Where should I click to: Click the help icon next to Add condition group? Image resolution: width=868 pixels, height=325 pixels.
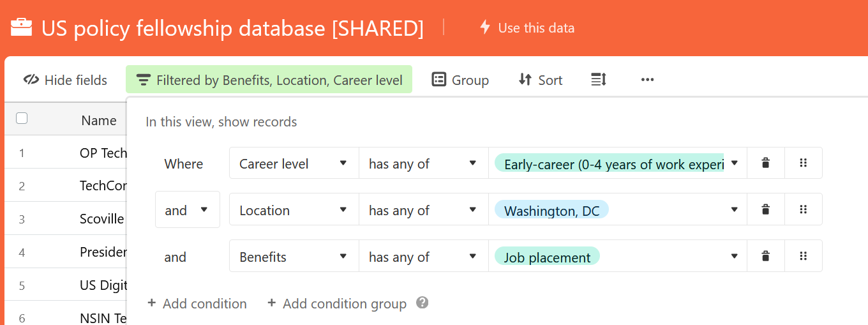tap(422, 303)
